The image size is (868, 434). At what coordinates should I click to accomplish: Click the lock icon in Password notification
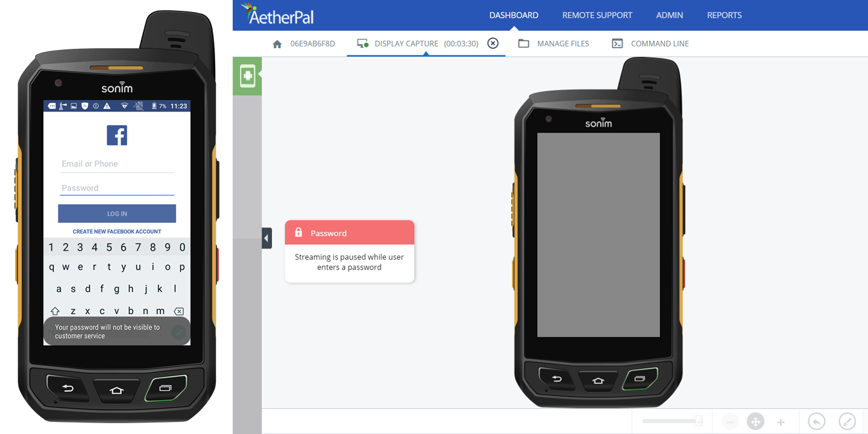click(x=298, y=232)
